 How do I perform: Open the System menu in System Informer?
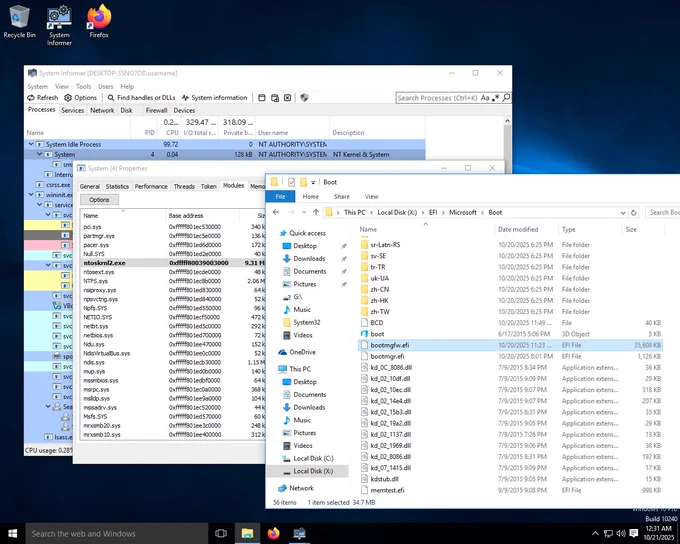pos(38,86)
